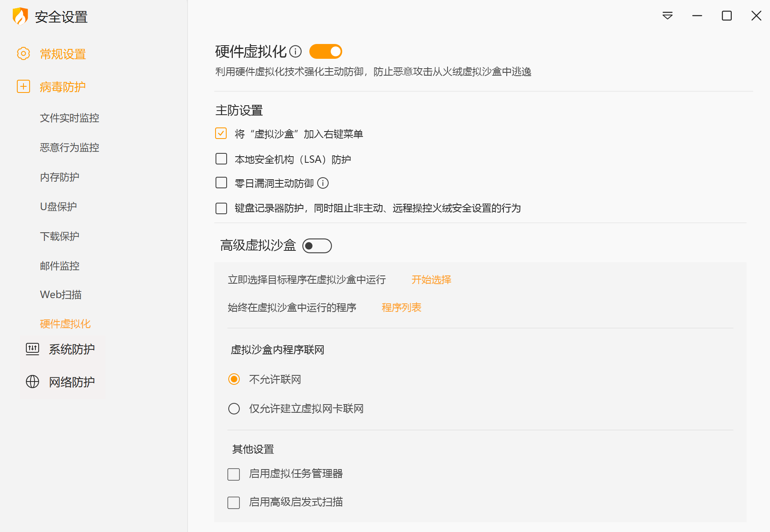The image size is (770, 532).
Task: Turn off the 硬件虚拟化 toggle switch
Action: click(325, 51)
